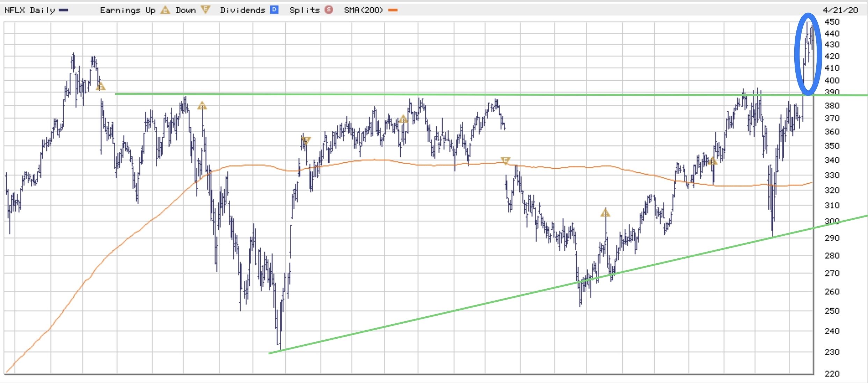Click the lowest-positioned earnings-up marker on the chart
This screenshot has width=868, height=383.
point(605,213)
